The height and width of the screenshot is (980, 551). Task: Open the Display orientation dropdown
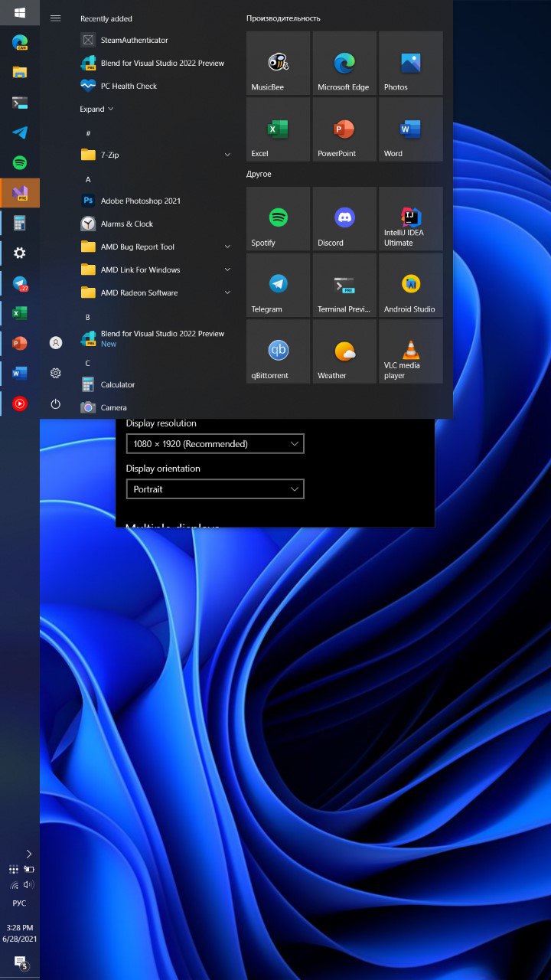click(x=215, y=489)
